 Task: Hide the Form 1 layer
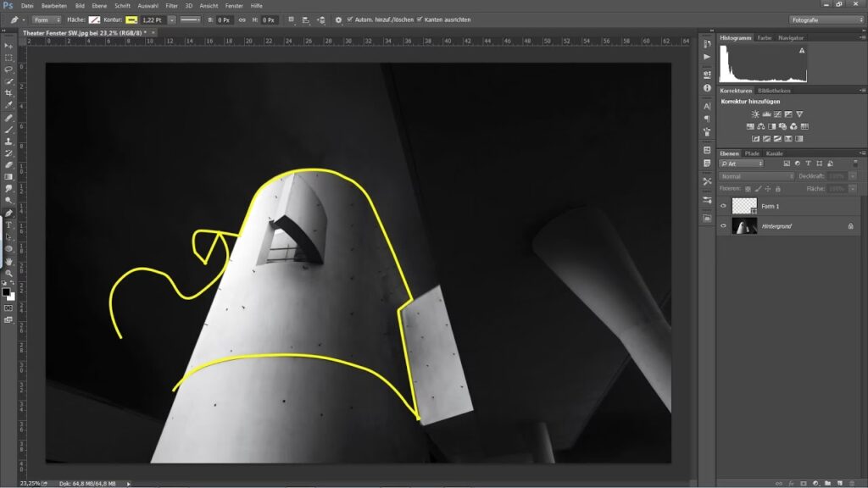click(x=723, y=206)
